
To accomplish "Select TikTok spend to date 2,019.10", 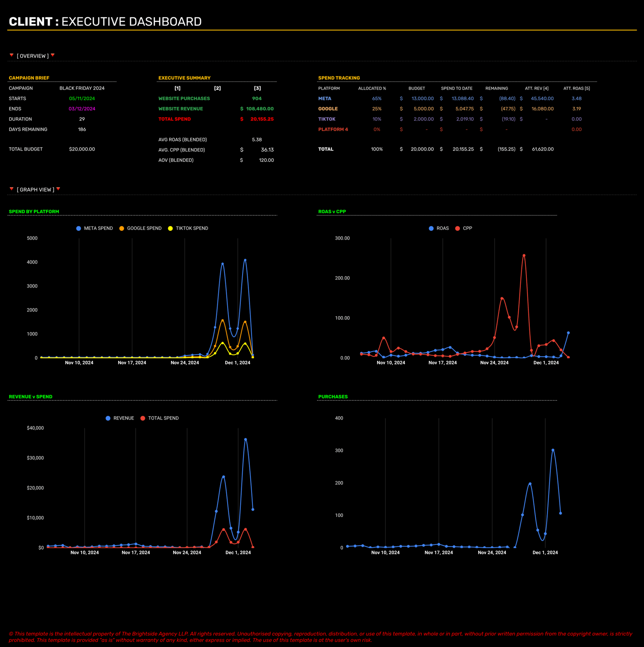I will point(465,119).
